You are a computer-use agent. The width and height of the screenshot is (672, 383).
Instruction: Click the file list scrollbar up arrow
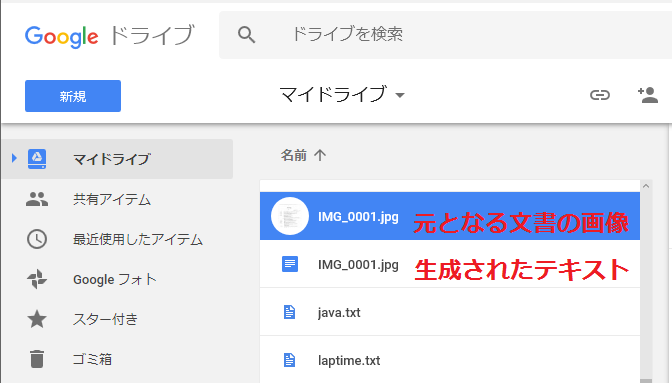click(x=646, y=186)
